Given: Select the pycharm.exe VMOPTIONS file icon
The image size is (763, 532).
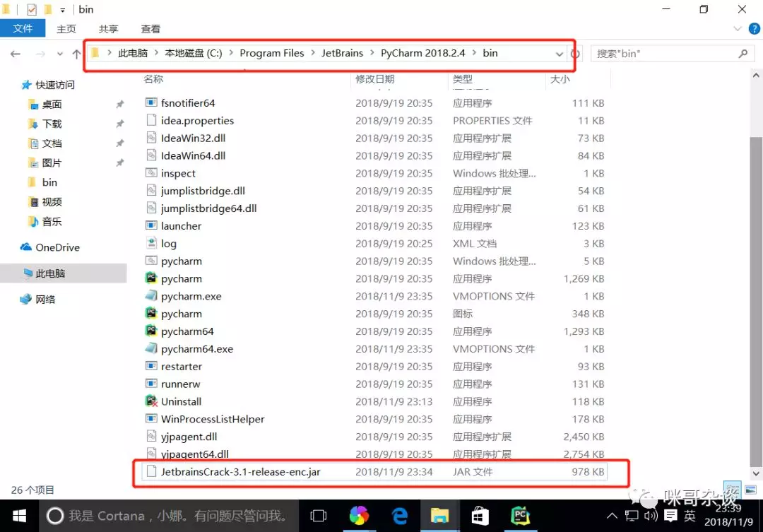Looking at the screenshot, I should coord(151,295).
